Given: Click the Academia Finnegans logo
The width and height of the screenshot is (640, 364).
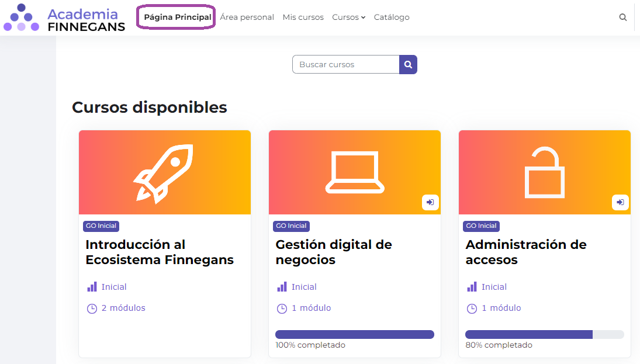Looking at the screenshot, I should coord(64,18).
